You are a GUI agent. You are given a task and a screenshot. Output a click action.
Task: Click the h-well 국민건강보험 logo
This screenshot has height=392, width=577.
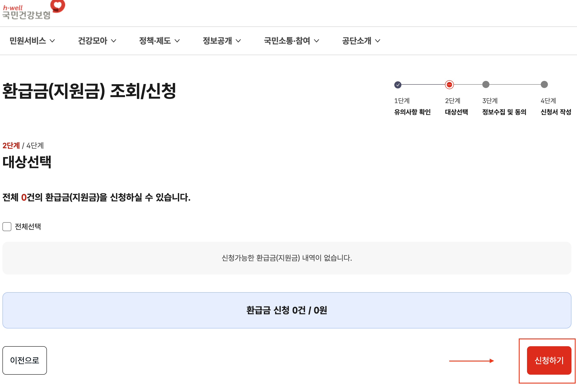(x=26, y=12)
